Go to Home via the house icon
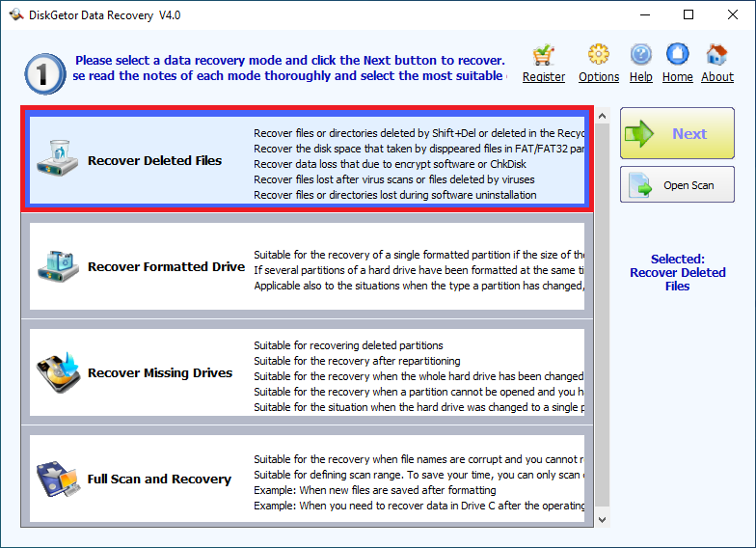 678,55
